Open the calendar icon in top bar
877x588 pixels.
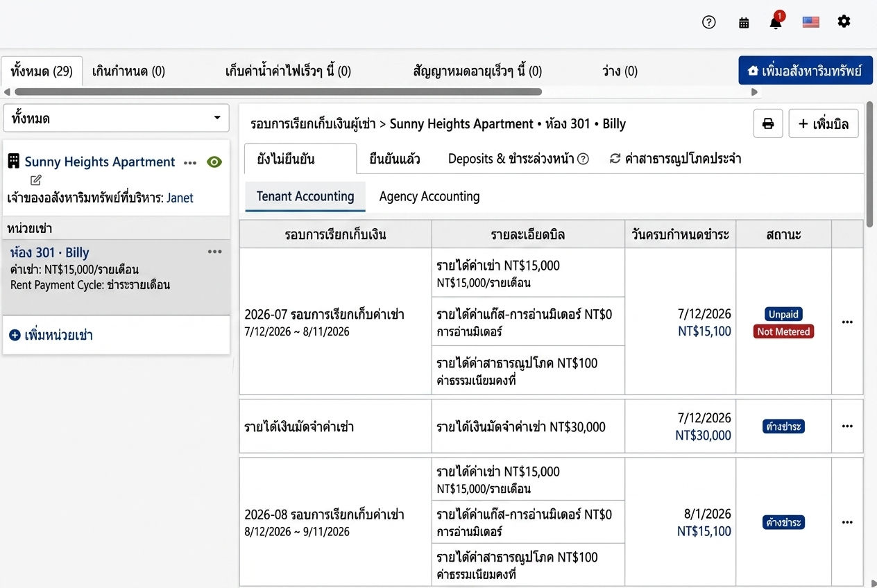(x=744, y=22)
